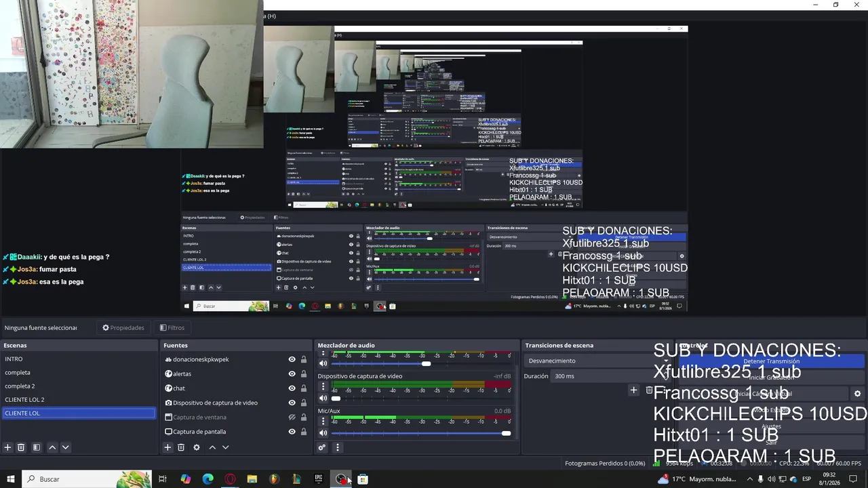Open Mic/Aux three-dot options menu
868x488 pixels.
coord(323,422)
